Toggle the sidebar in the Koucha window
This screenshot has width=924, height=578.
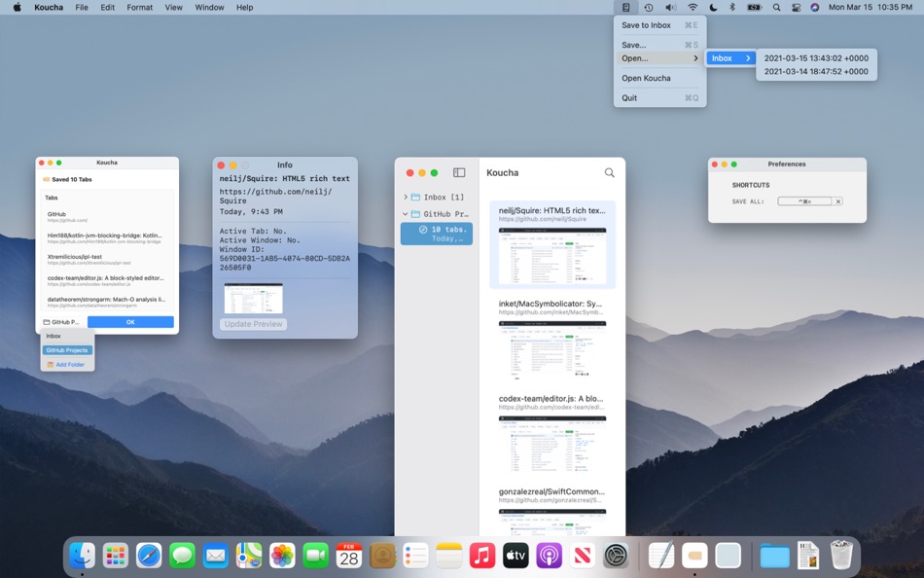tap(459, 173)
